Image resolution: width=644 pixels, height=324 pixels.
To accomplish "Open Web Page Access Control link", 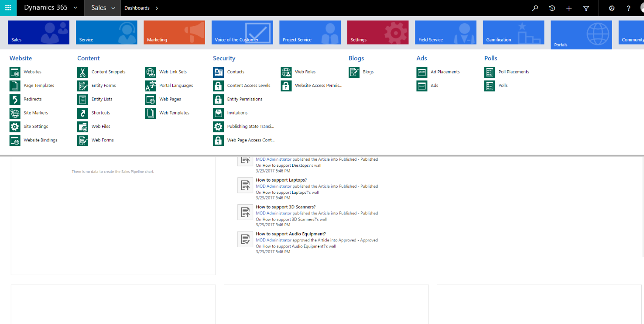I will (250, 140).
